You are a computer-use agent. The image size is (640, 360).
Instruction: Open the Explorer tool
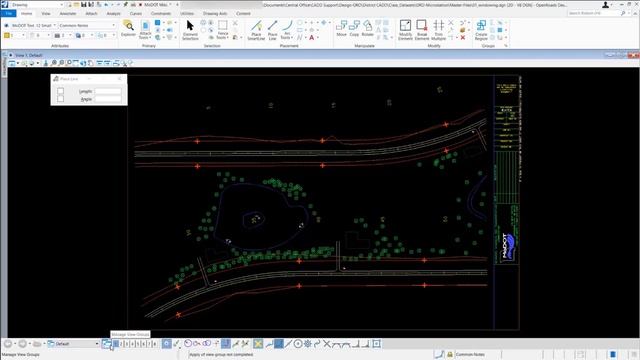(x=128, y=29)
